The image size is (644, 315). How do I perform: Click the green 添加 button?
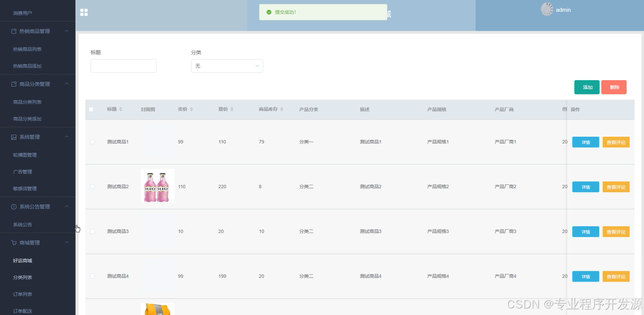[587, 87]
